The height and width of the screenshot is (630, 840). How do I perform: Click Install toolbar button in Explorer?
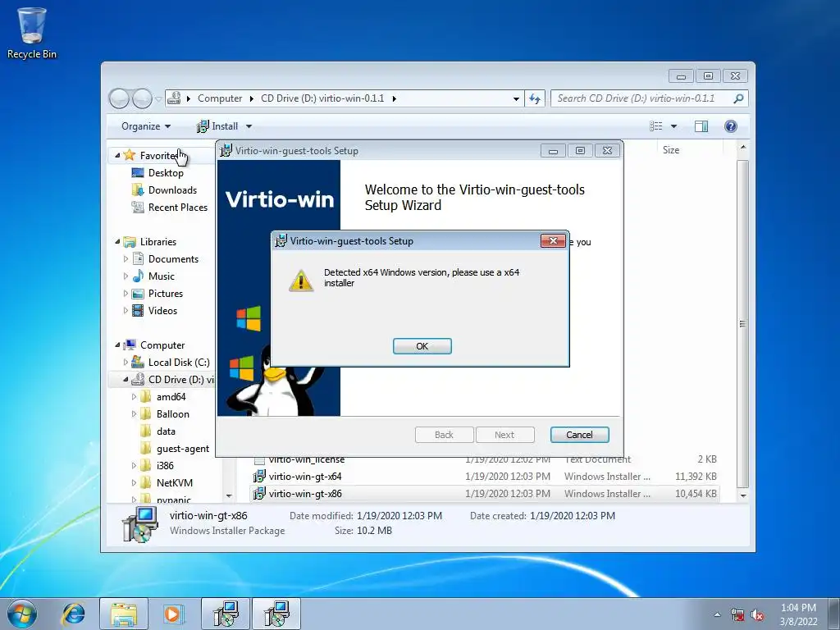click(217, 126)
